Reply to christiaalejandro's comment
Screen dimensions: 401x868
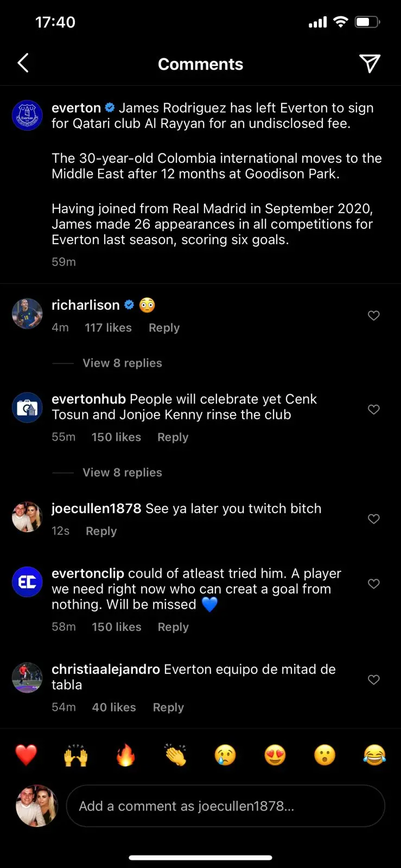(x=168, y=707)
